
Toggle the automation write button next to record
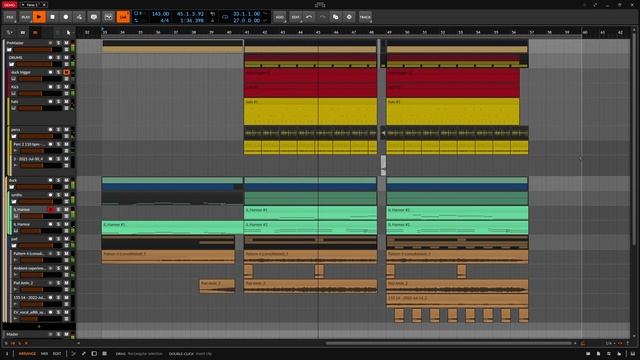click(x=79, y=17)
